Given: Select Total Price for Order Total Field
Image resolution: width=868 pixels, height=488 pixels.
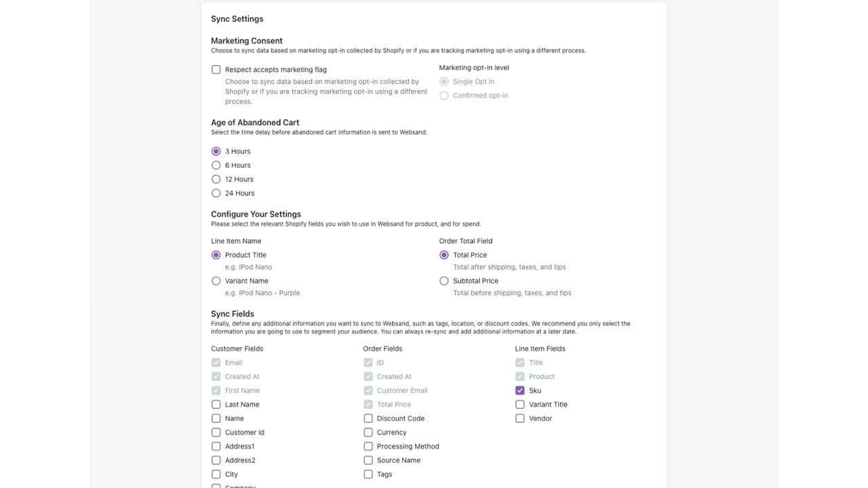Looking at the screenshot, I should [443, 255].
